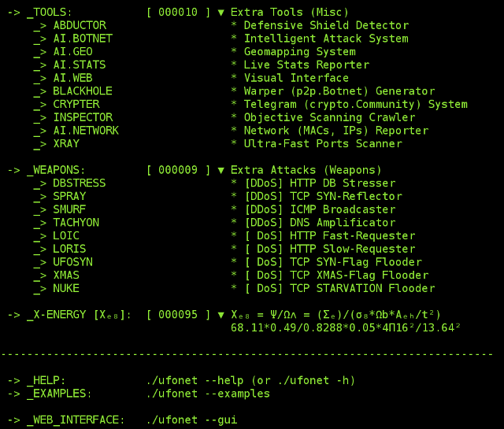Click the TACHYON weapon entry
The width and height of the screenshot is (504, 429).
coord(76,223)
